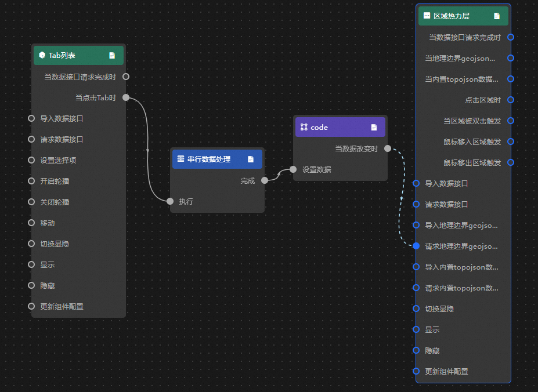This screenshot has width=538, height=392.
Task: Click the 当数据改变时 output port
Action: 388,148
